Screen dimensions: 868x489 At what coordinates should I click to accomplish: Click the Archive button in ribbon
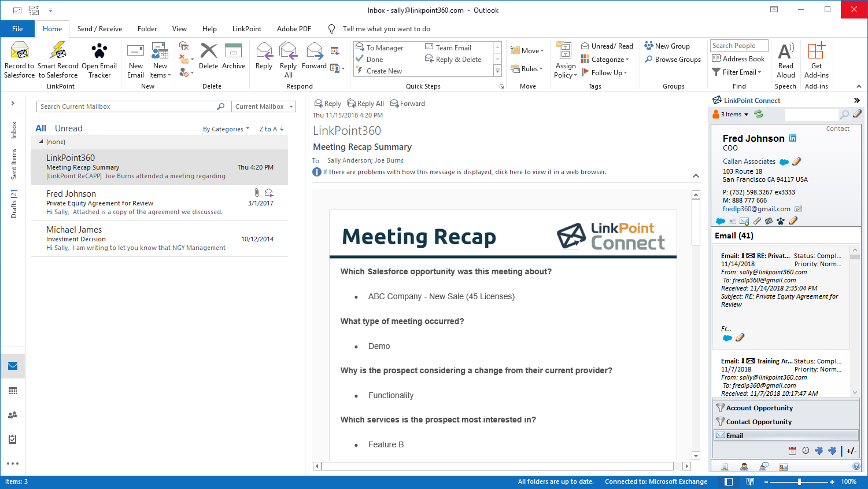pos(234,56)
